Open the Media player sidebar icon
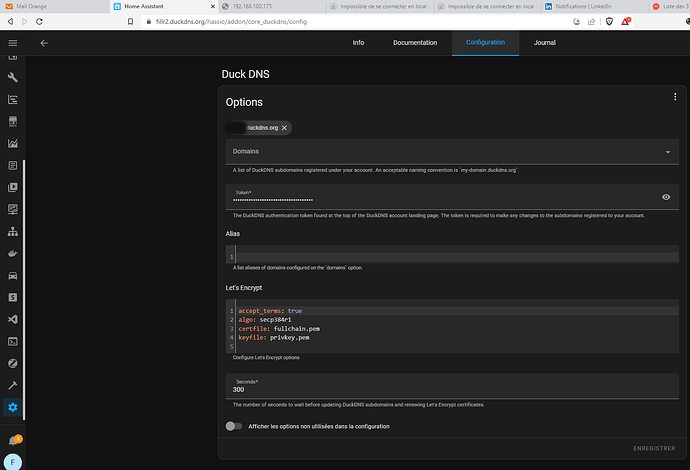The height and width of the screenshot is (470, 690). [13, 187]
